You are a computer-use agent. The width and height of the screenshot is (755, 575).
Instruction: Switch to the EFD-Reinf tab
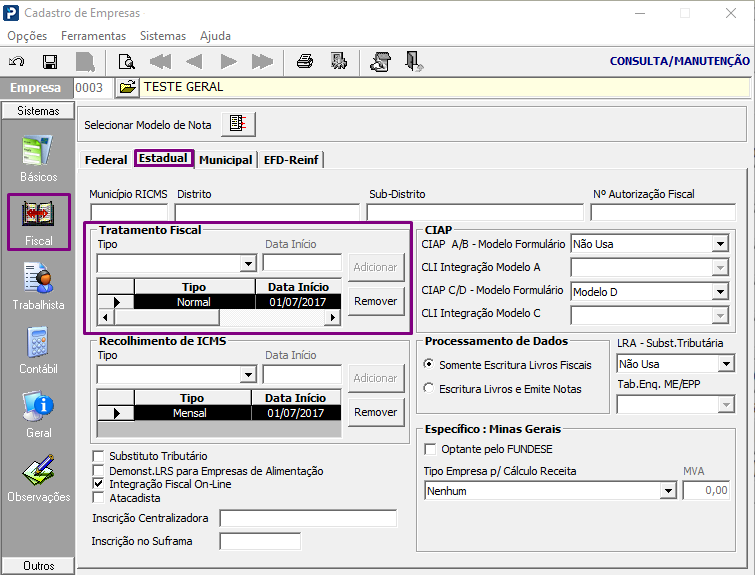291,160
